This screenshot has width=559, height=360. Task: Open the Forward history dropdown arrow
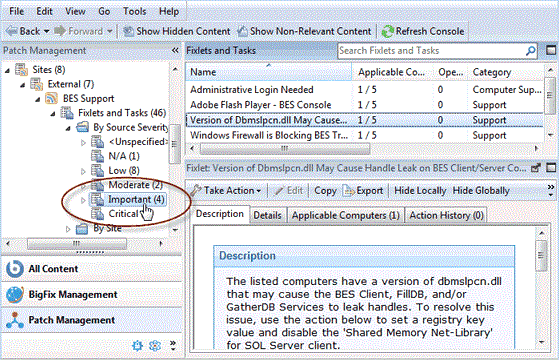pyautogui.click(x=110, y=31)
